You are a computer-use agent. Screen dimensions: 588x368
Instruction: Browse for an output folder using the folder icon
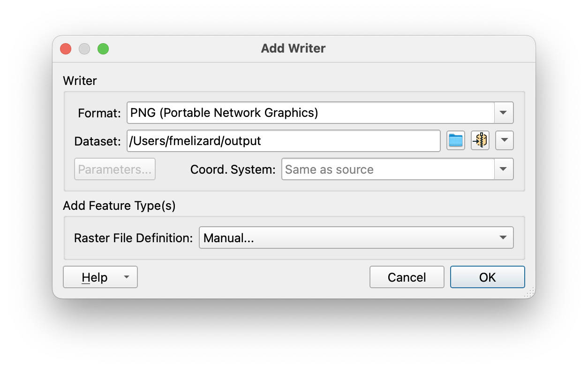[455, 140]
